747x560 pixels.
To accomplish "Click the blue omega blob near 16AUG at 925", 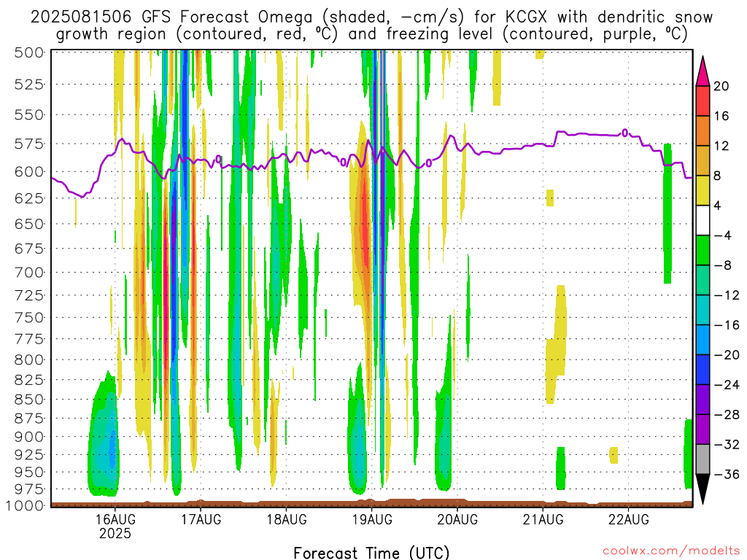I will [112, 448].
